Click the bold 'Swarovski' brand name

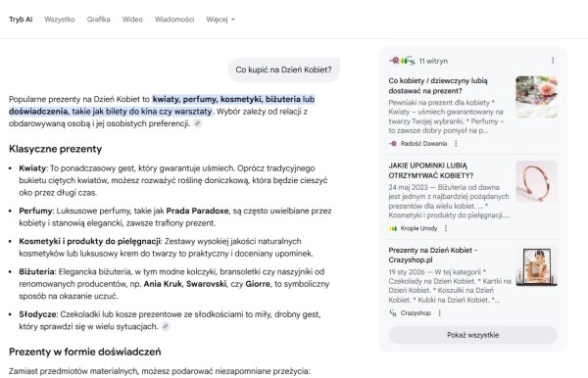pyautogui.click(x=206, y=284)
